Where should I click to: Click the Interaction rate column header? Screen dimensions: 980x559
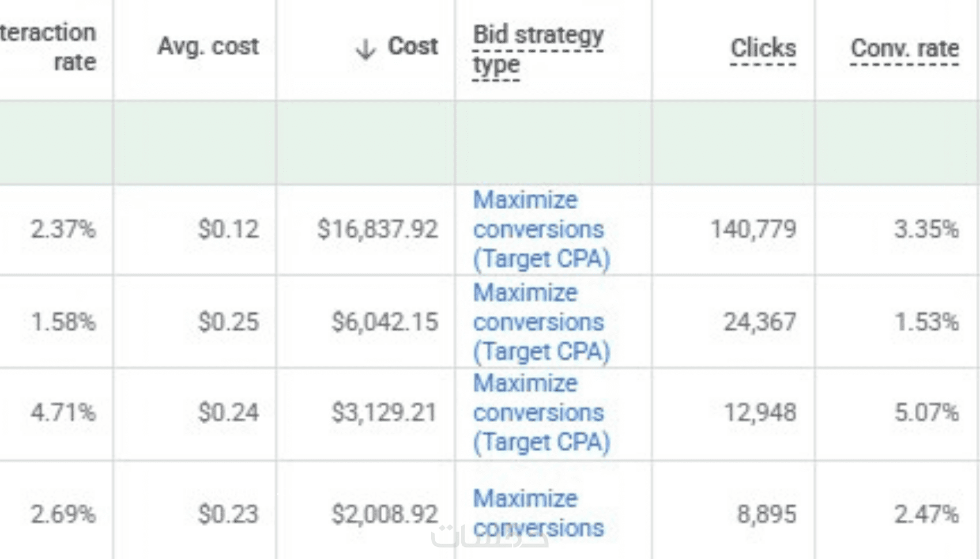pyautogui.click(x=49, y=47)
